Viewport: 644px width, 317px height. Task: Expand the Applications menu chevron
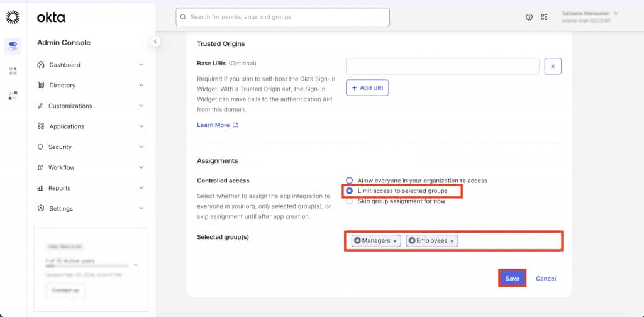pyautogui.click(x=142, y=126)
